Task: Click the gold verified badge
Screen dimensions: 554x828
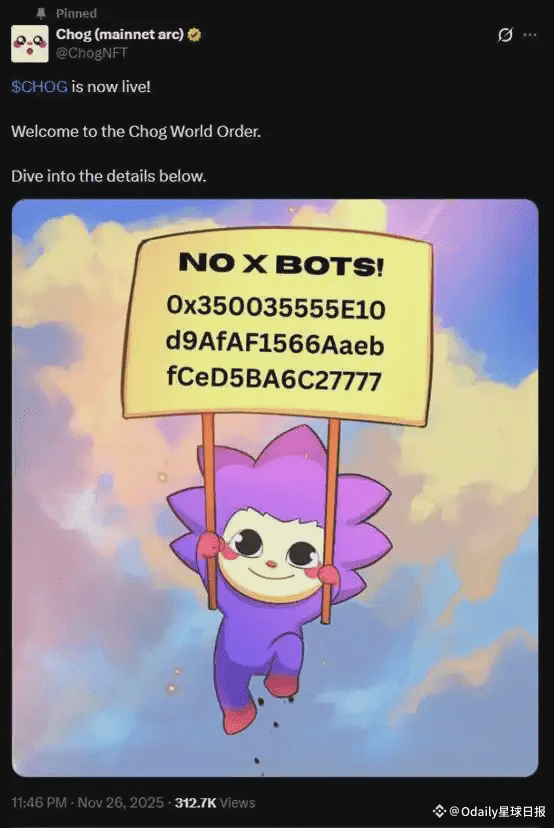Action: click(194, 35)
